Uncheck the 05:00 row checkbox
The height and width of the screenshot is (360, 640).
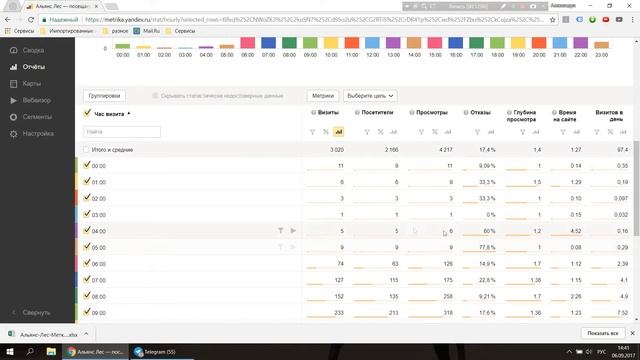coord(87,247)
